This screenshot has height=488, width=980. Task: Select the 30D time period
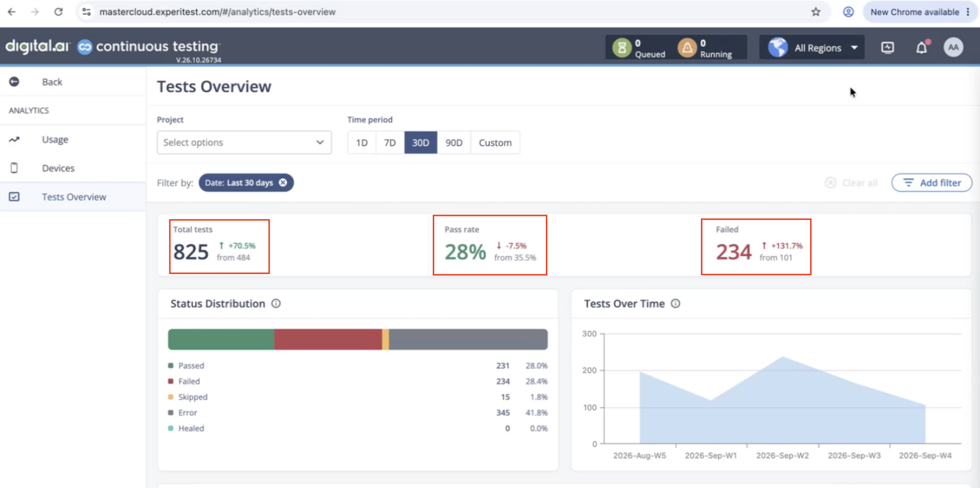point(420,142)
